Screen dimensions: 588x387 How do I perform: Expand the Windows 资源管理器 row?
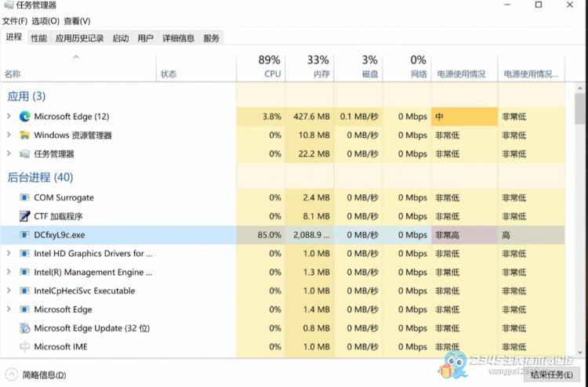pyautogui.click(x=9, y=135)
